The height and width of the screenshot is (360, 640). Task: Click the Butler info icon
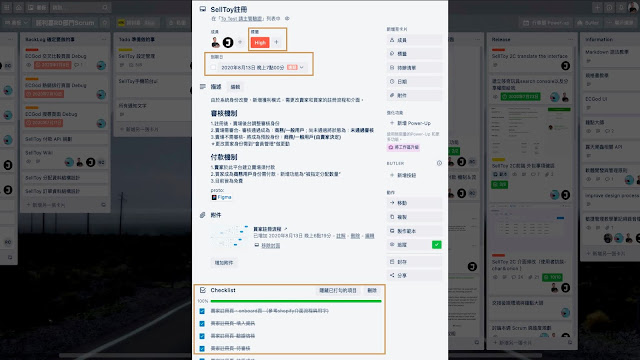pos(439,163)
